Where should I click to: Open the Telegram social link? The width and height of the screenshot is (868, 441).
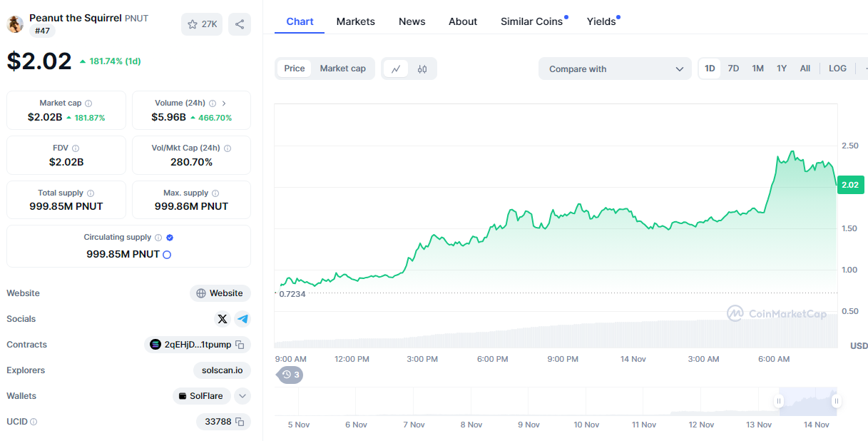click(242, 319)
